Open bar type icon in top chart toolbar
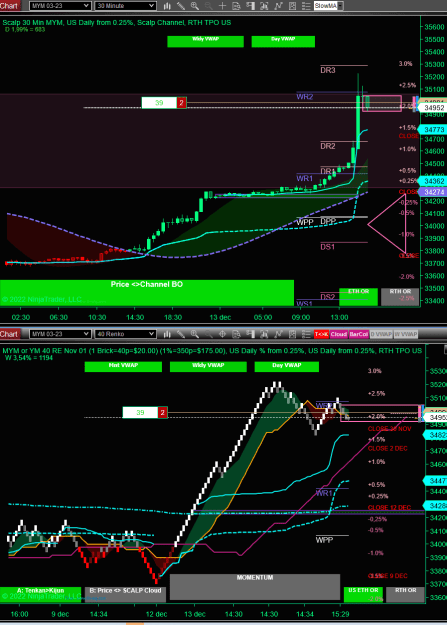447x625 pixels. coord(167,6)
